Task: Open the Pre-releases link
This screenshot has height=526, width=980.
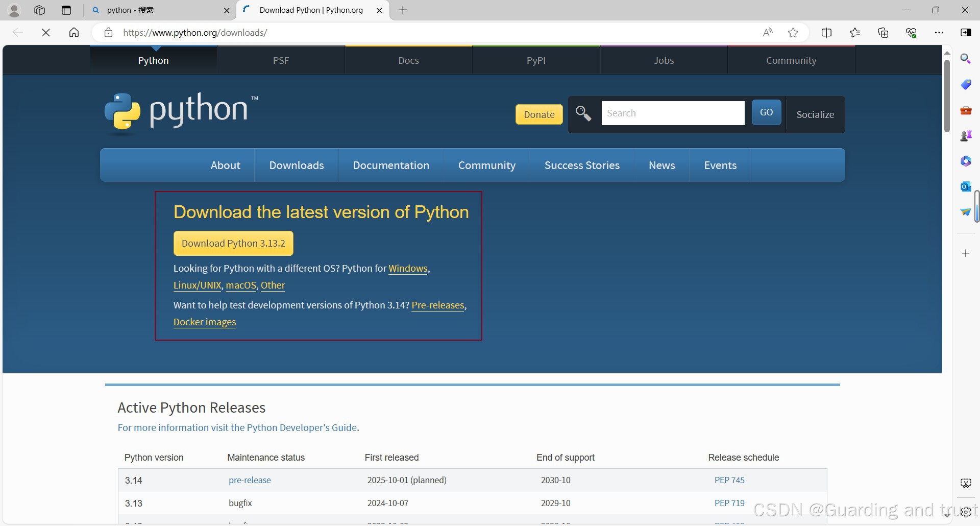Action: [438, 305]
